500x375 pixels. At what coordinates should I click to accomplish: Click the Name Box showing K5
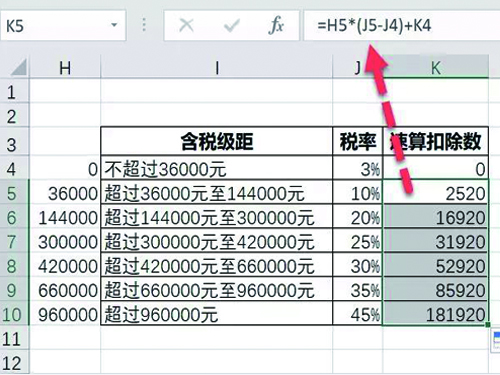pyautogui.click(x=63, y=25)
